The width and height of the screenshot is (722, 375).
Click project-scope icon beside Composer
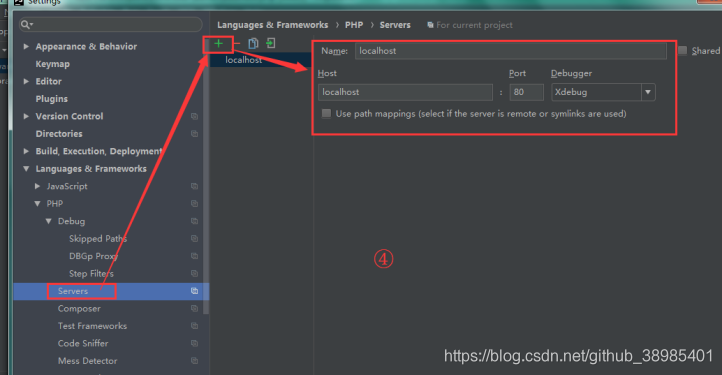(194, 309)
